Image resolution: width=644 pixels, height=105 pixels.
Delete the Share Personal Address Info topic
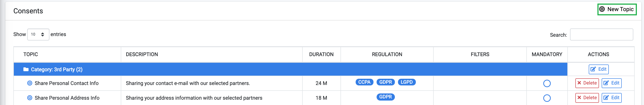point(587,97)
